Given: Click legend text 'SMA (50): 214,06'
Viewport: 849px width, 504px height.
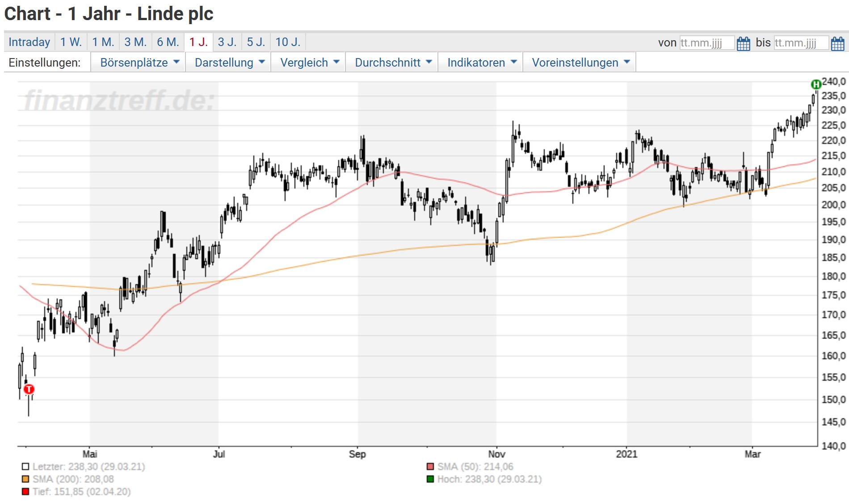Looking at the screenshot, I should (475, 466).
